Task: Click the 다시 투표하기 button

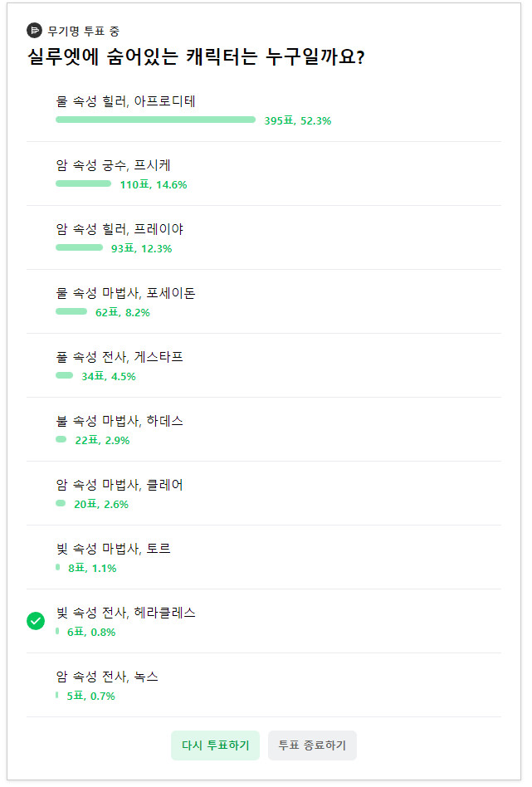Action: pyautogui.click(x=214, y=745)
